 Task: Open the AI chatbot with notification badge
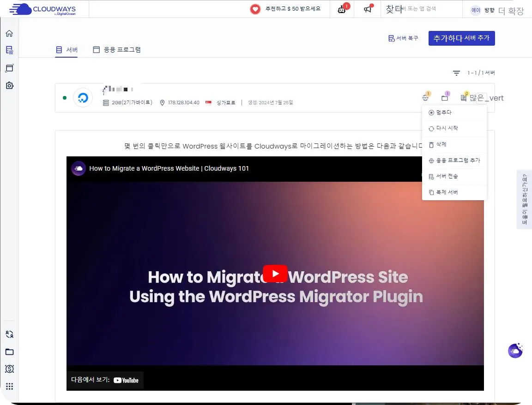342,9
